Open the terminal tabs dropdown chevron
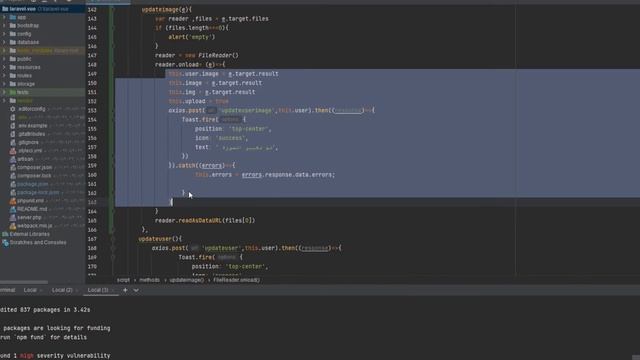Screen dimensions: 640x360 [x=136, y=290]
